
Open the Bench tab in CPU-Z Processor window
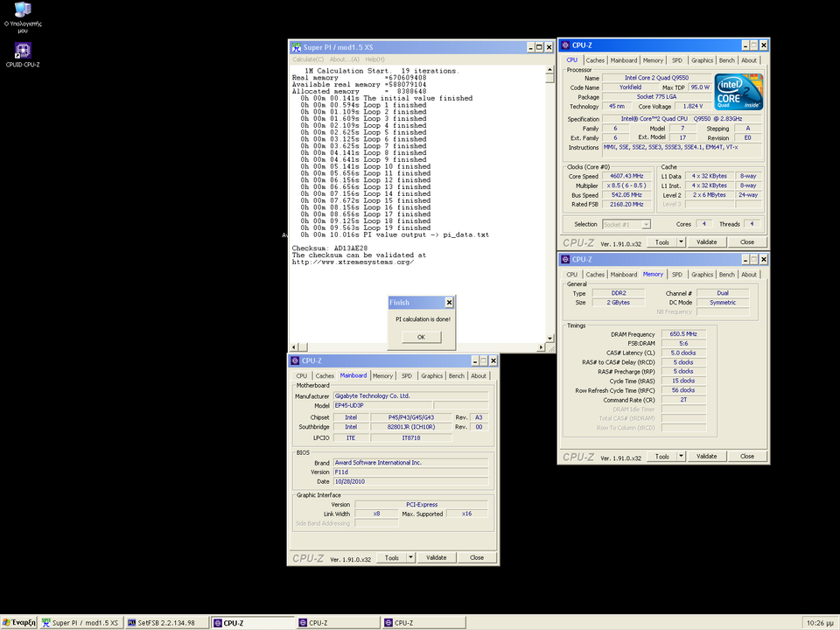click(x=727, y=60)
